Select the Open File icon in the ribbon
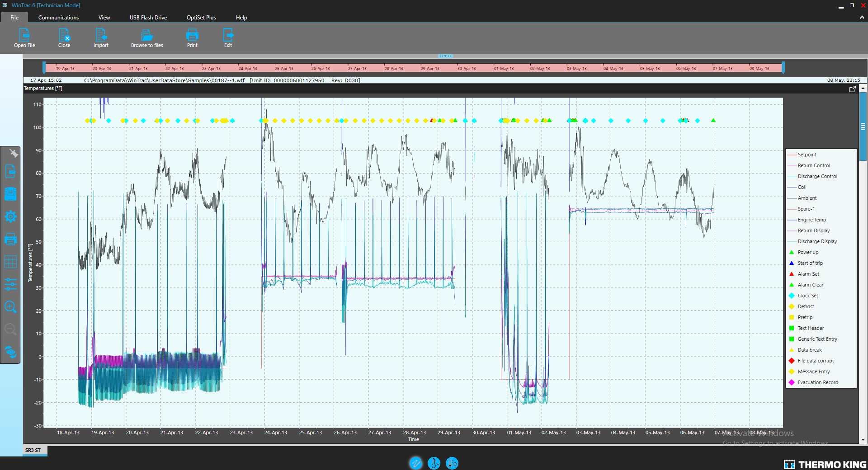 (24, 38)
